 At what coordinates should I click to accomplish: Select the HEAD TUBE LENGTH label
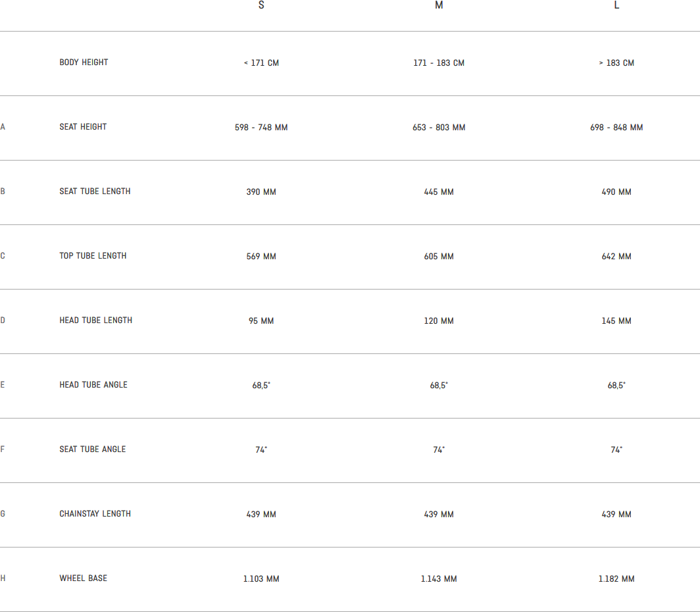pos(95,320)
